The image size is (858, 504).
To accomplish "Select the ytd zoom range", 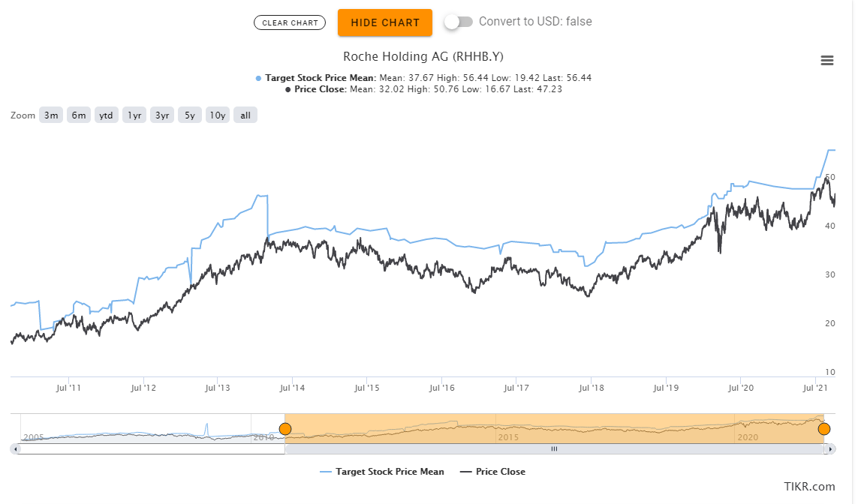I will tap(106, 115).
